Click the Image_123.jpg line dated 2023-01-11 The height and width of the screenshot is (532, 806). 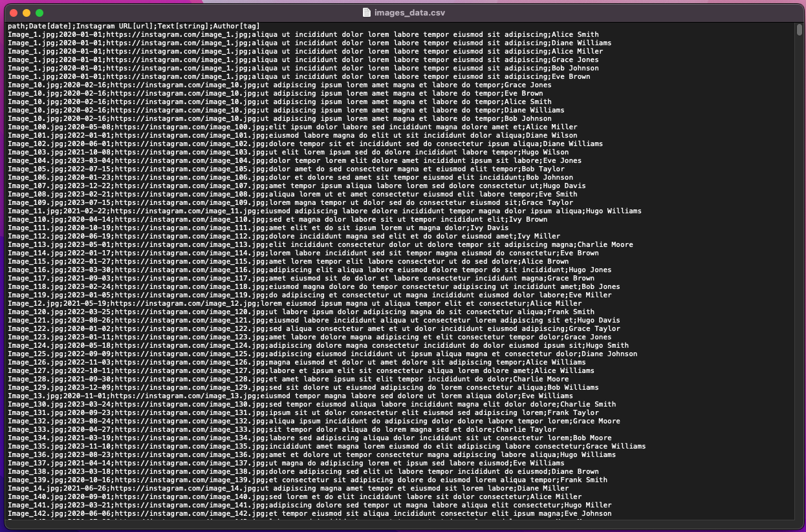[x=310, y=337]
